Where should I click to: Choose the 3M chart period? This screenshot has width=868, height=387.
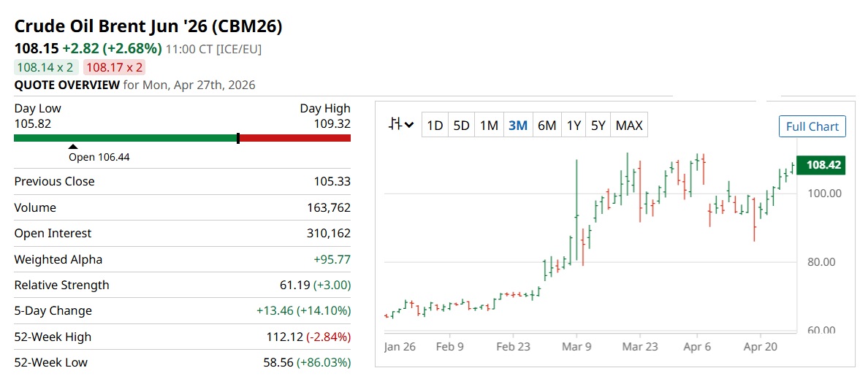coord(517,126)
